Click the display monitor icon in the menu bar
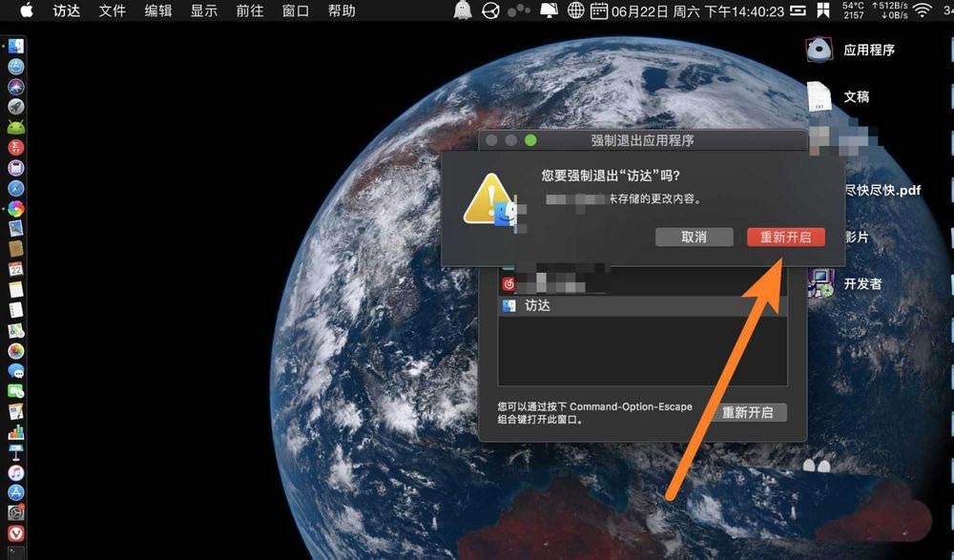Viewport: 954px width, 560px height. (550, 10)
